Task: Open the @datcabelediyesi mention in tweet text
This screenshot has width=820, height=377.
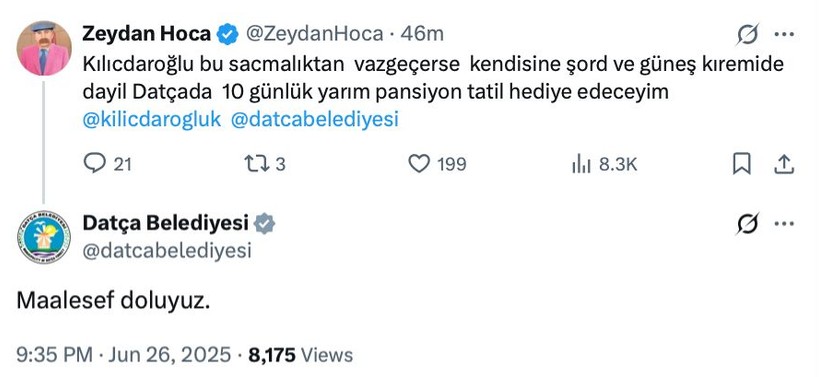Action: coord(314,120)
